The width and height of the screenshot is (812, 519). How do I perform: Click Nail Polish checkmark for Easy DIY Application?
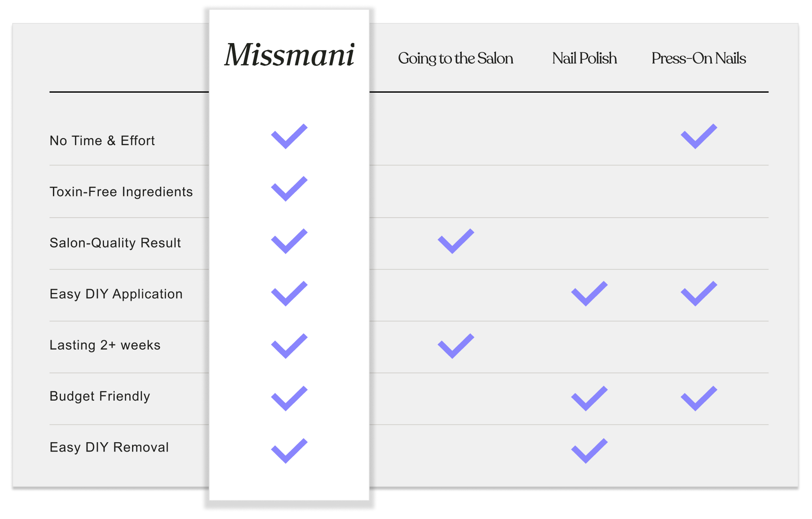589,294
